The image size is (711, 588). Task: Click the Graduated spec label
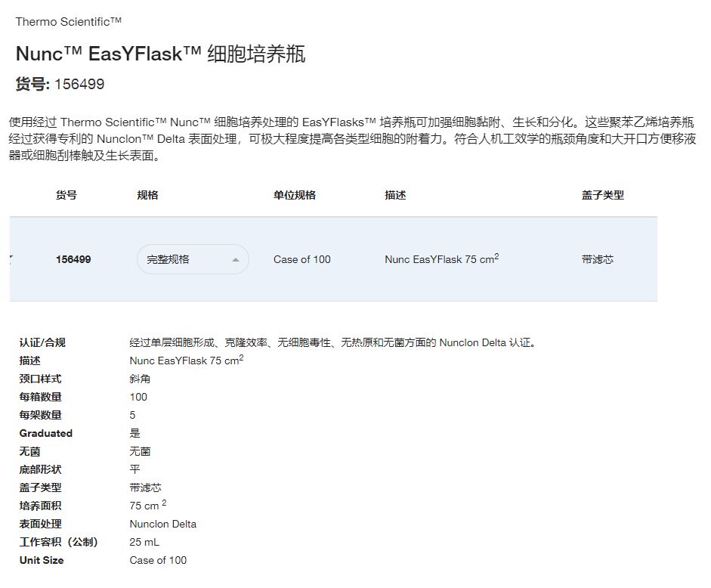46,433
